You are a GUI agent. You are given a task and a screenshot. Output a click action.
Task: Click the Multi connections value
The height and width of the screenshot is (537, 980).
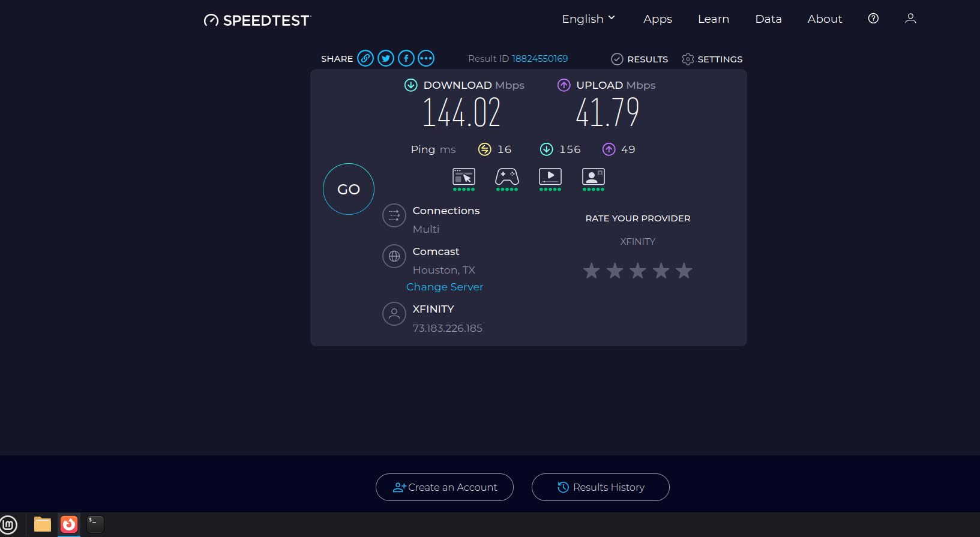coord(426,229)
